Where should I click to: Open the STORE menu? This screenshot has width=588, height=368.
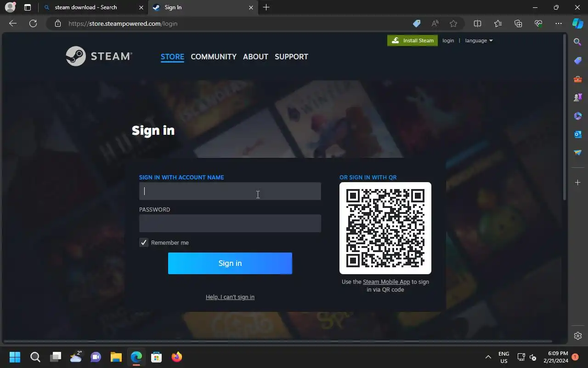(x=172, y=57)
